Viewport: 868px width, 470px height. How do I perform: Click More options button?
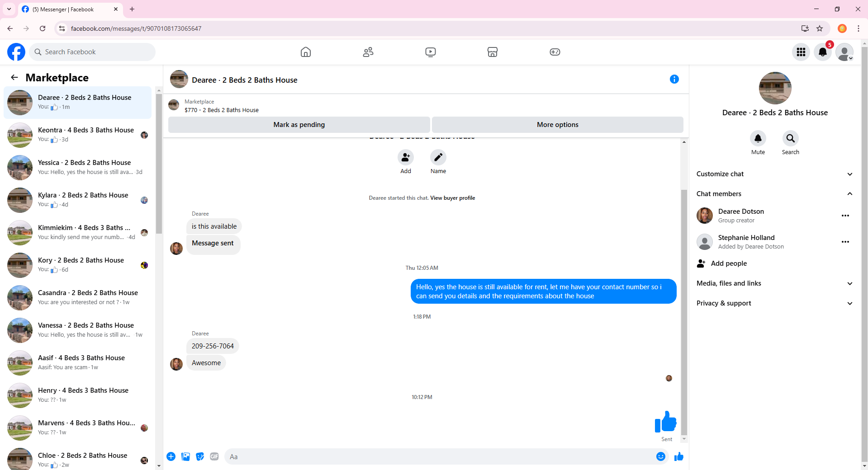tap(558, 125)
